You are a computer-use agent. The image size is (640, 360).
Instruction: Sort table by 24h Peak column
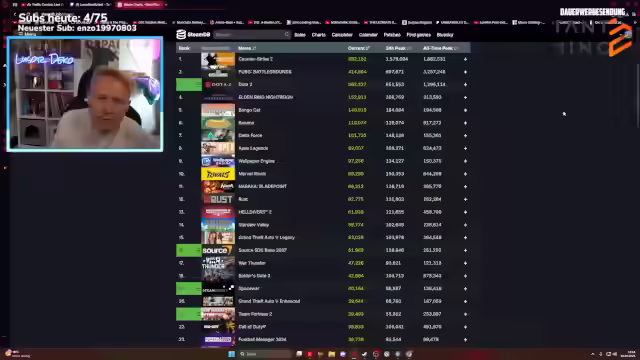[x=398, y=48]
